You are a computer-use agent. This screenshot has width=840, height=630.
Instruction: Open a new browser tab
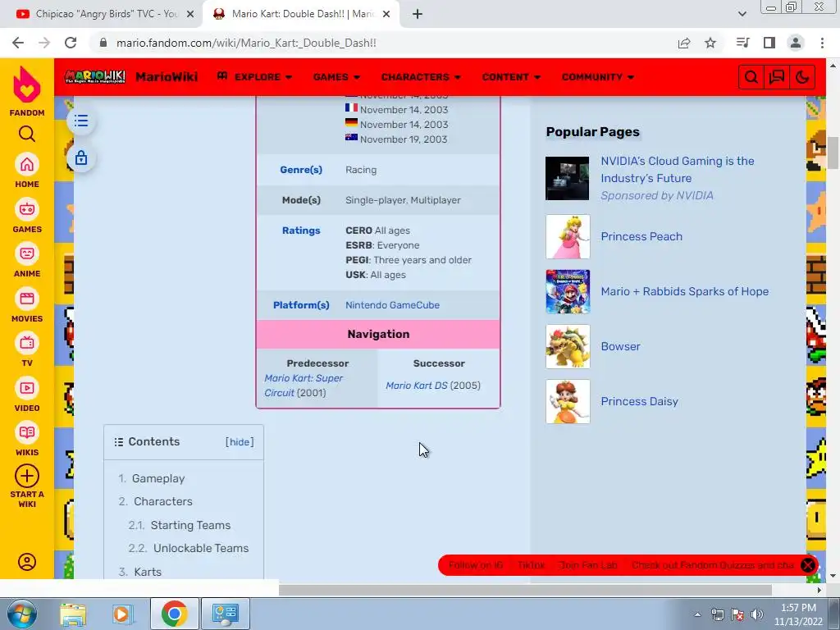pos(418,15)
